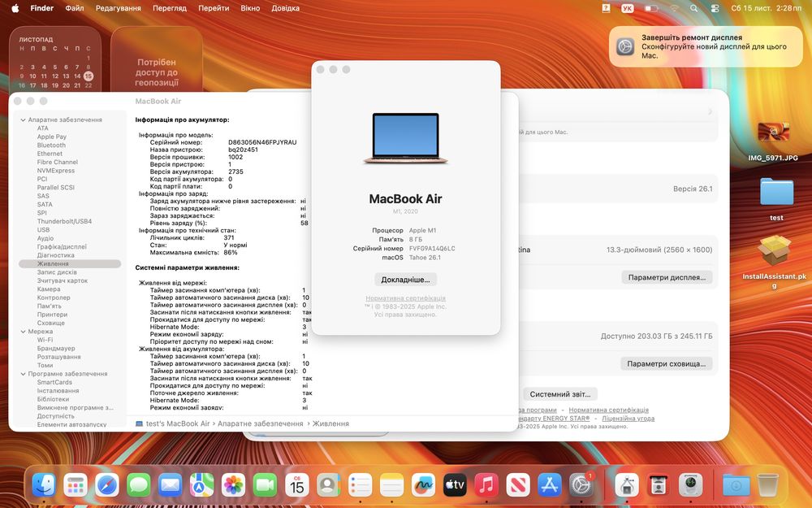
Task: Select Графіка/дисплеї in the sidebar
Action: 62,247
